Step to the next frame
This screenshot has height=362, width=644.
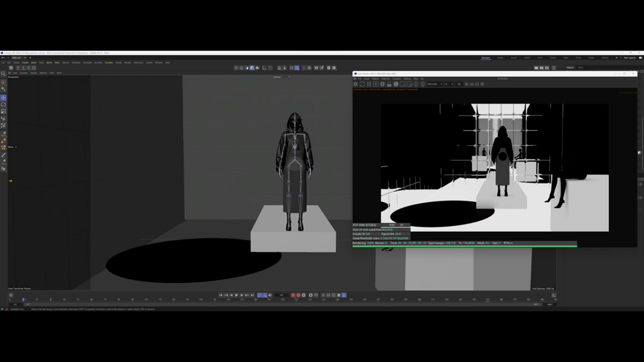[242, 295]
